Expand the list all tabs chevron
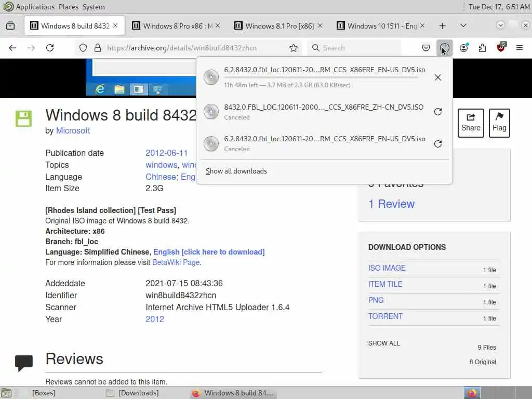Screen dimensions: 532x399 coord(463,26)
